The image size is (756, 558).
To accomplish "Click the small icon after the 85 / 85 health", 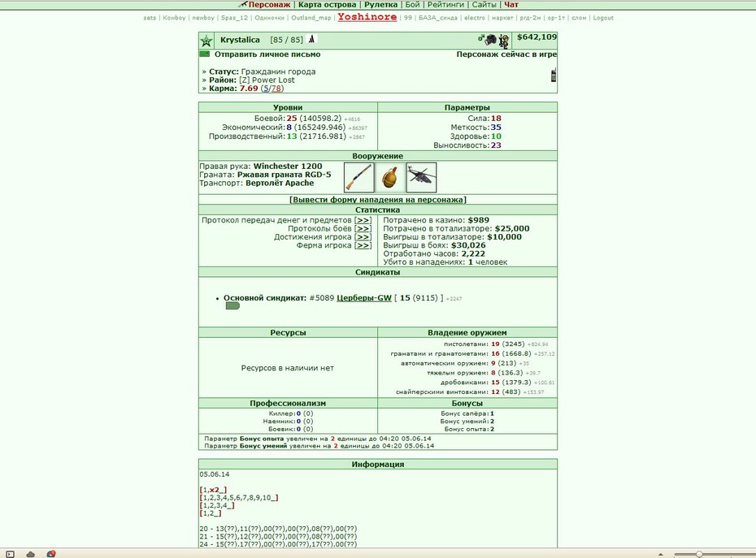I will pyautogui.click(x=311, y=40).
